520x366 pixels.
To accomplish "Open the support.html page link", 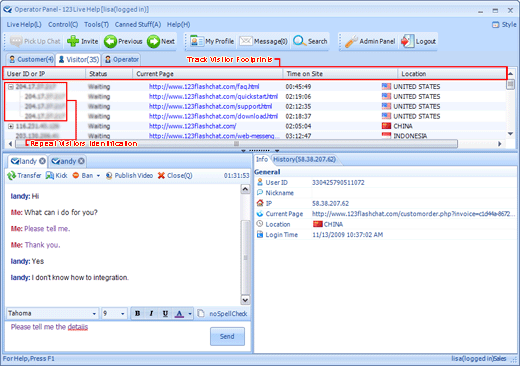I will (210, 106).
